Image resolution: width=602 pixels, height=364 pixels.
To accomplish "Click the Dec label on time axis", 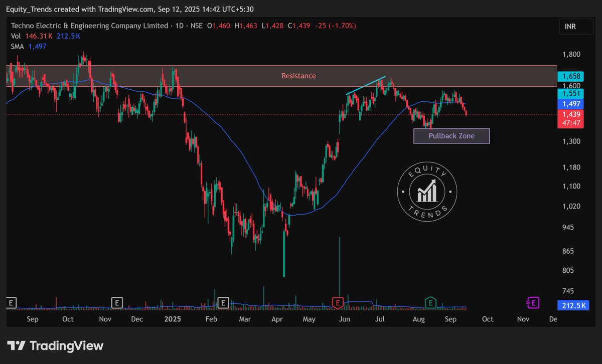I will tap(137, 319).
